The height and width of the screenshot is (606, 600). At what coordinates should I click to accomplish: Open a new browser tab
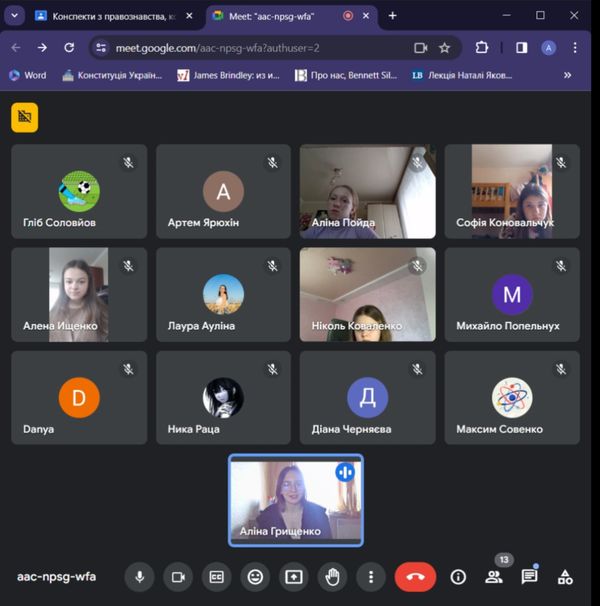(x=392, y=16)
